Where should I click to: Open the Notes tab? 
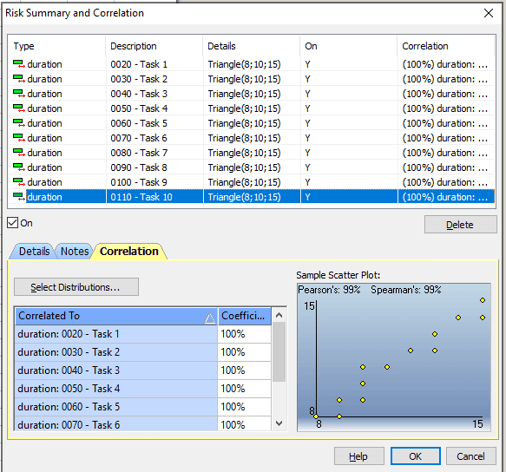pos(74,251)
